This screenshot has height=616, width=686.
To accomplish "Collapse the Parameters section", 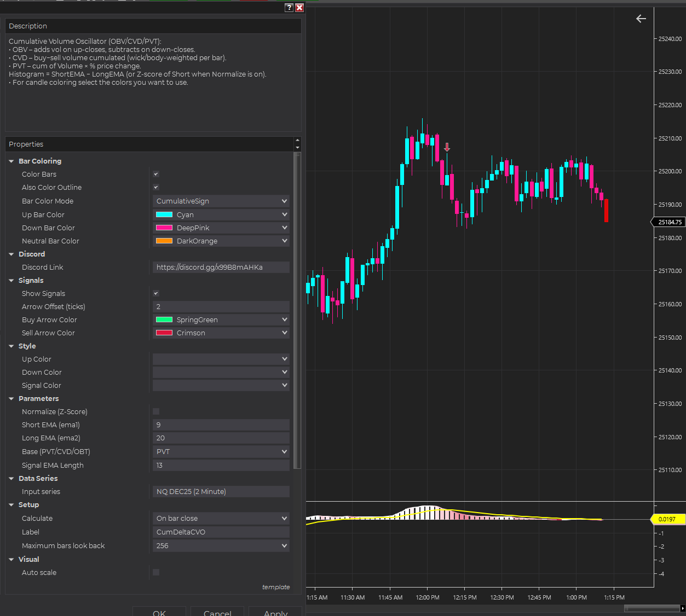I will pos(11,399).
